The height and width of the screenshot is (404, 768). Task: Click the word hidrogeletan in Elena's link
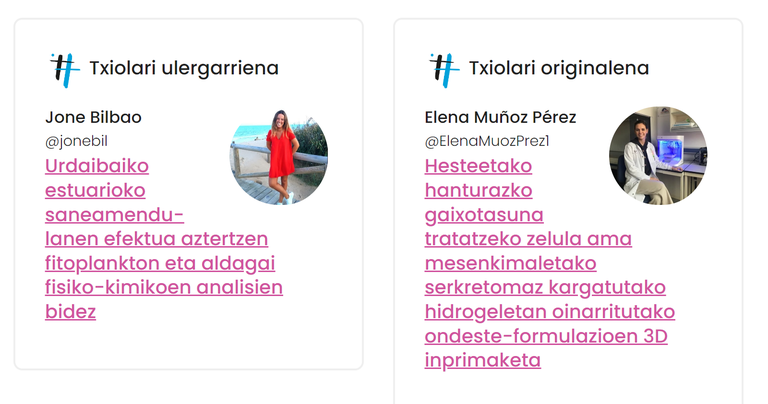pos(487,311)
